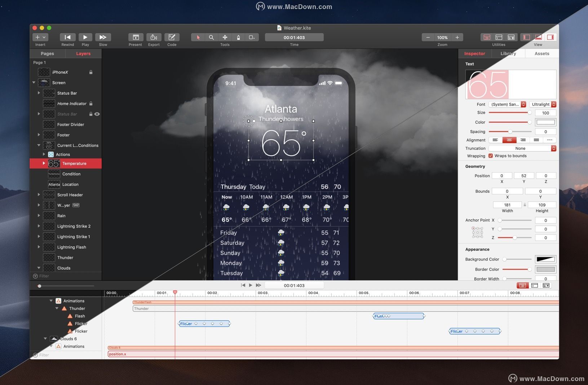Toggle bottom timeline view icon
The image size is (588, 385).
pos(538,37)
